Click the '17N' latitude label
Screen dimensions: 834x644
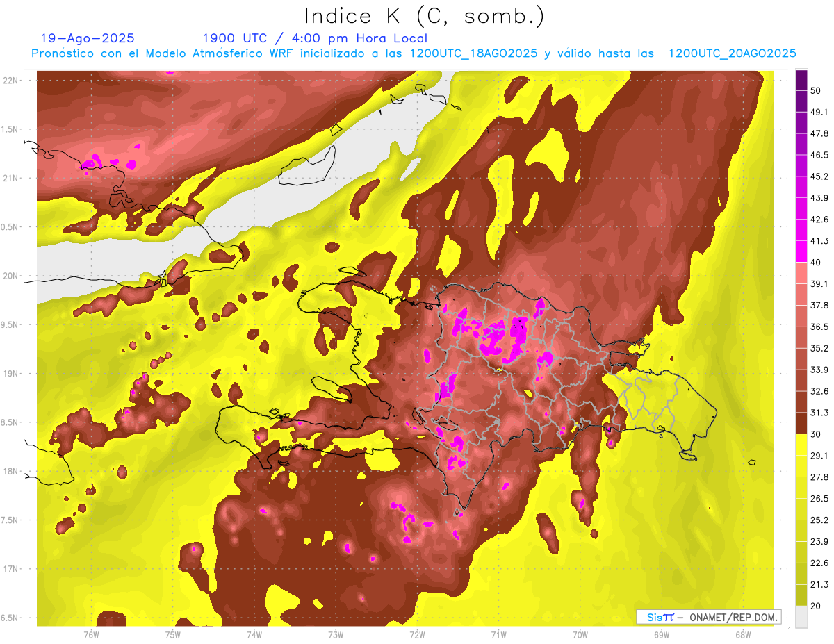10,570
